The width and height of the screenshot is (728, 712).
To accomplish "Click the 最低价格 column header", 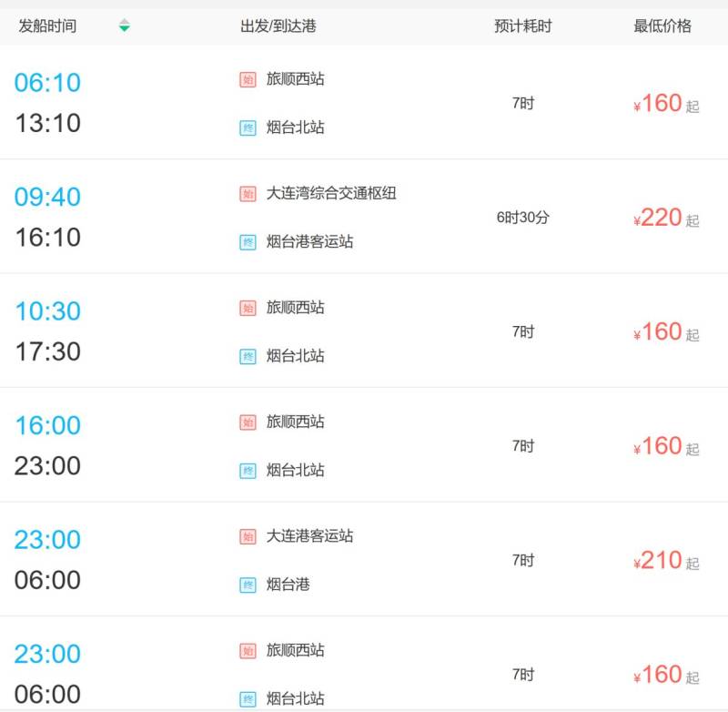I will pyautogui.click(x=662, y=25).
